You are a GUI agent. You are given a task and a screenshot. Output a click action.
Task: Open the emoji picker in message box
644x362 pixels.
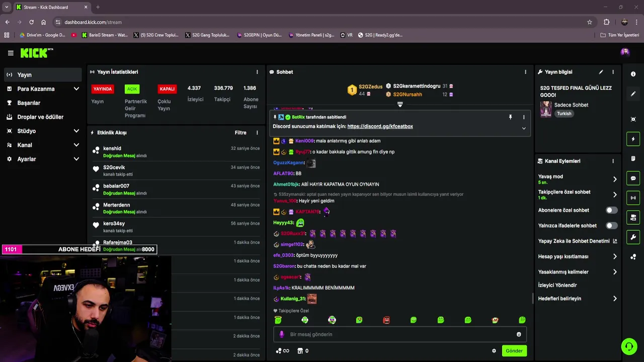(x=519, y=334)
